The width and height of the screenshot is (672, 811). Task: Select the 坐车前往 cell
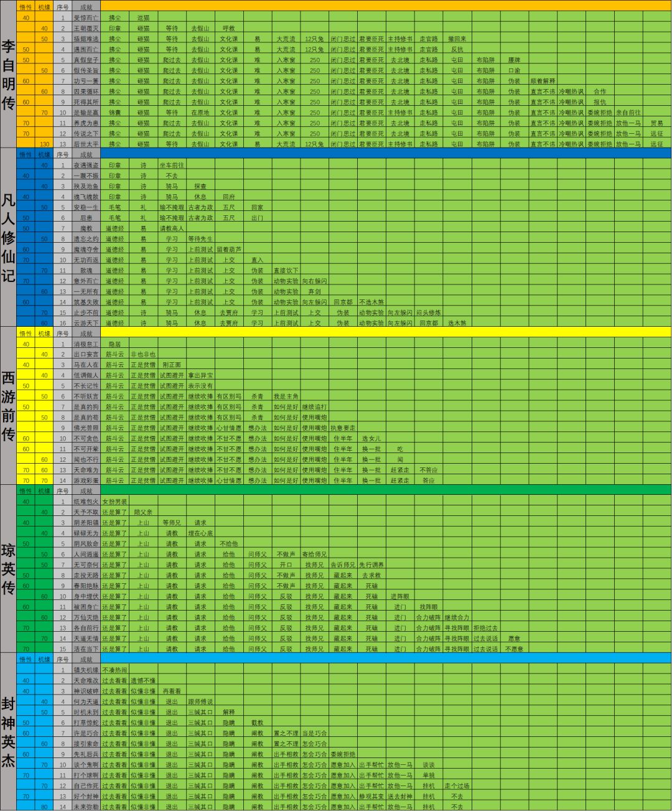tap(172, 166)
